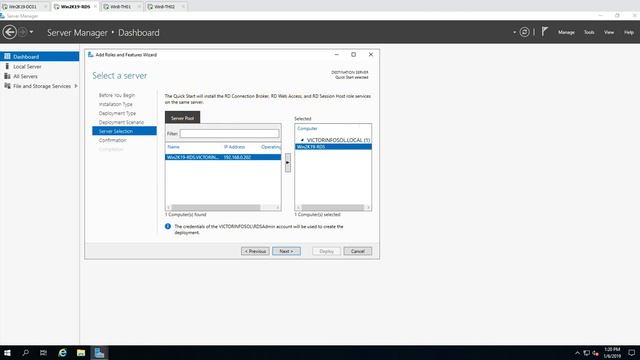Select the Win2K19-RDS server pool row
The height and width of the screenshot is (360, 640).
coord(223,157)
